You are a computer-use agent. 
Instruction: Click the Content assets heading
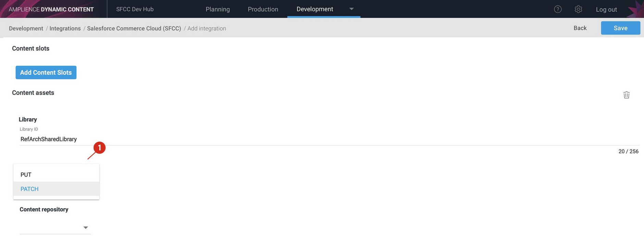(x=33, y=93)
